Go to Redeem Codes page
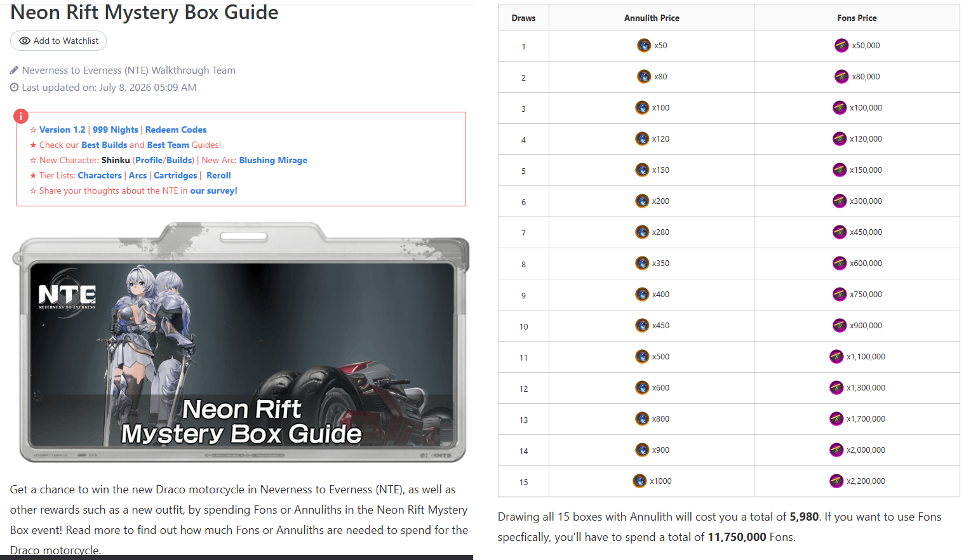This screenshot has height=560, width=978. point(176,130)
